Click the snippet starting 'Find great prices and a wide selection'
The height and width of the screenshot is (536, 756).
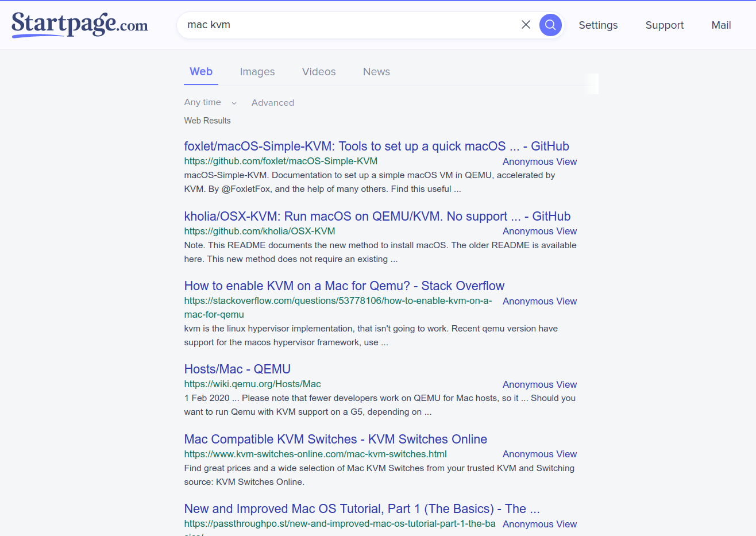point(379,475)
